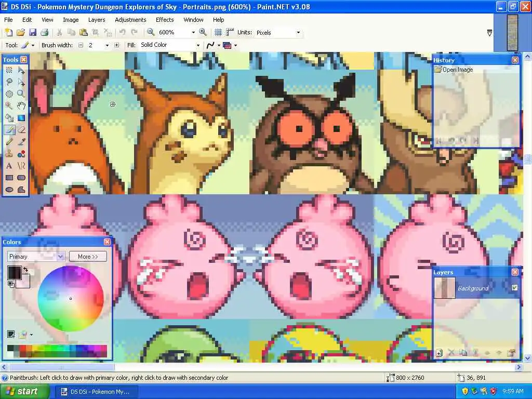Select the Background layer thumbnail

pyautogui.click(x=445, y=288)
